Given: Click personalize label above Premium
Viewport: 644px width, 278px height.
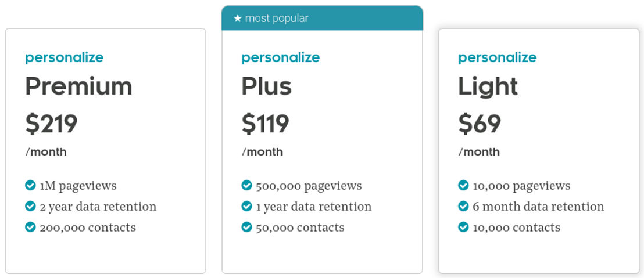Looking at the screenshot, I should [x=65, y=58].
